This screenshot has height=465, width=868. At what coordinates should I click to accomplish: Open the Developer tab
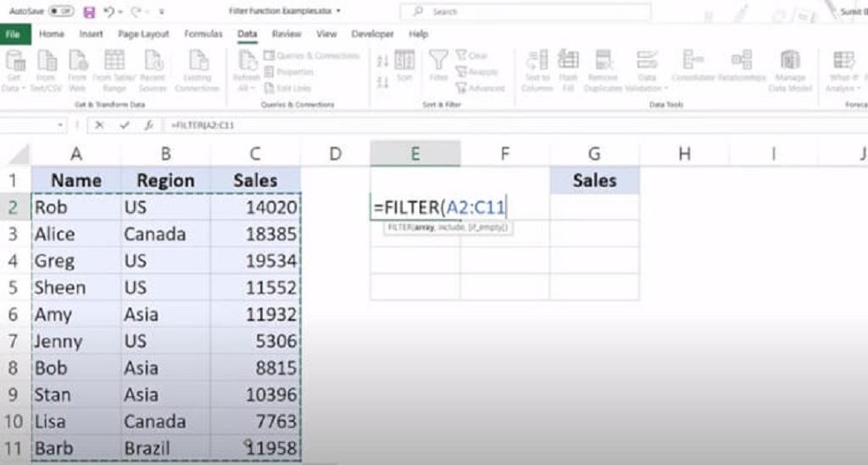pos(373,34)
